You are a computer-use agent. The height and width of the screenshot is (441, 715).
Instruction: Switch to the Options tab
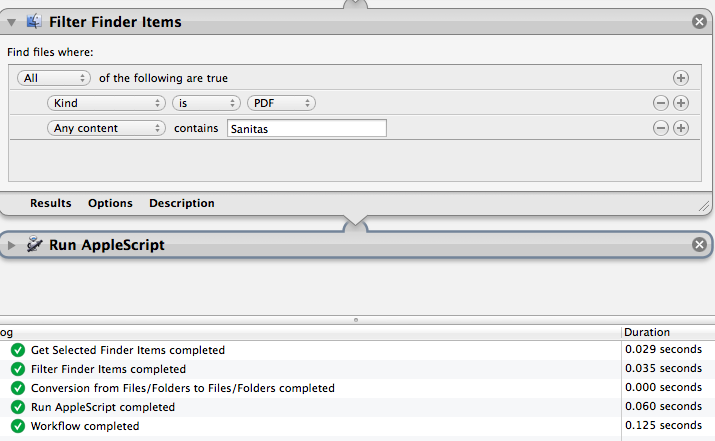[110, 203]
